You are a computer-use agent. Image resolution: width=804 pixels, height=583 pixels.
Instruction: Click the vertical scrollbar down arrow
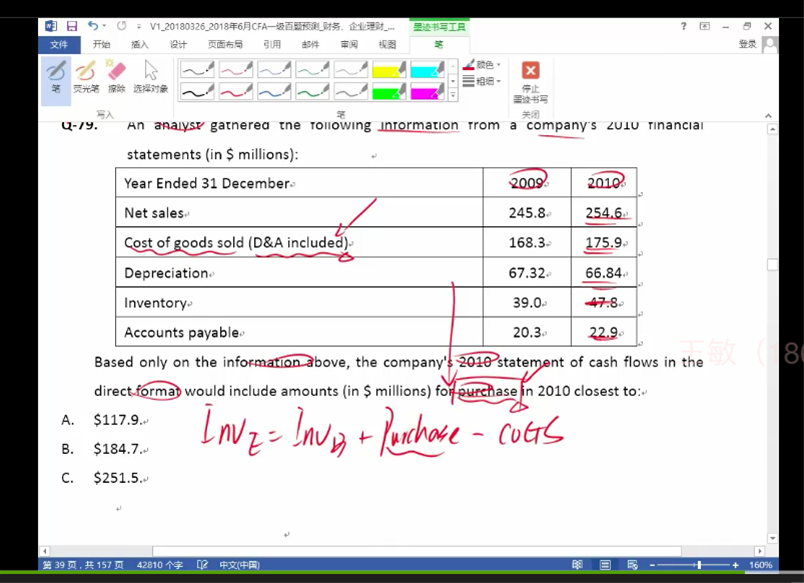[x=773, y=538]
